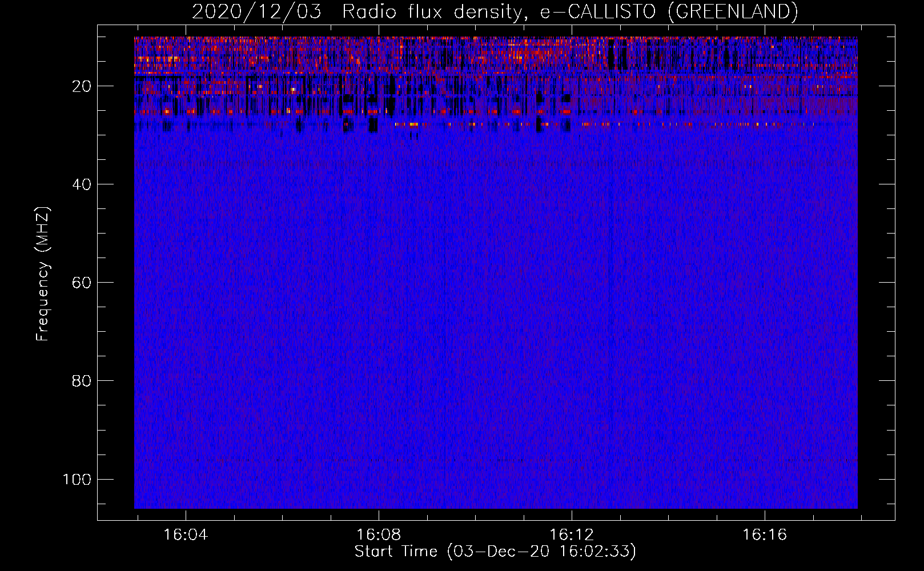Image resolution: width=924 pixels, height=571 pixels.
Task: Click the 03-Dec-20 16:02:33 timestamp
Action: pyautogui.click(x=541, y=552)
